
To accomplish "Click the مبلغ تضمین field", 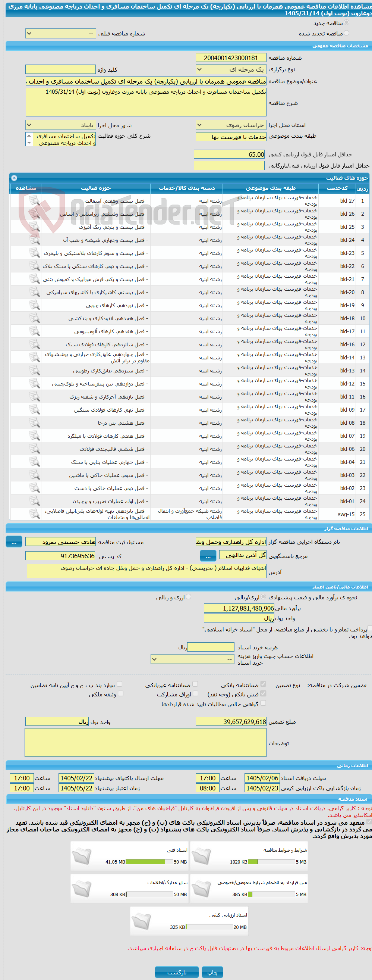I will tap(231, 722).
